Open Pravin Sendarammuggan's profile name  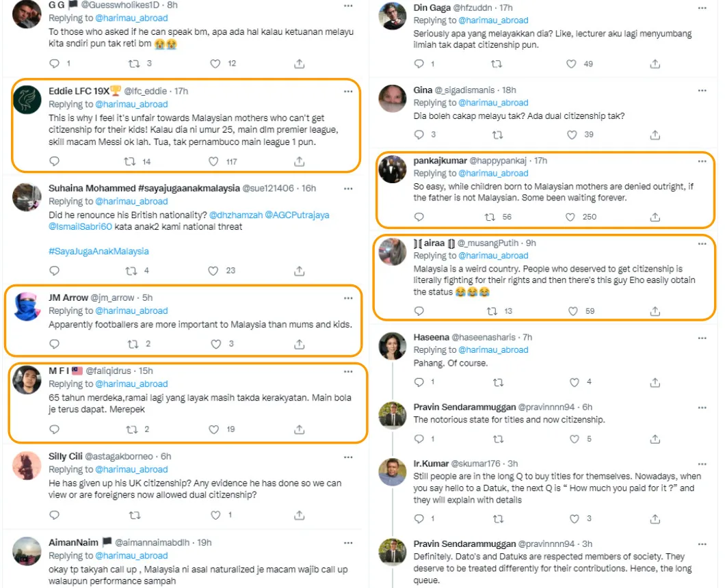point(464,407)
